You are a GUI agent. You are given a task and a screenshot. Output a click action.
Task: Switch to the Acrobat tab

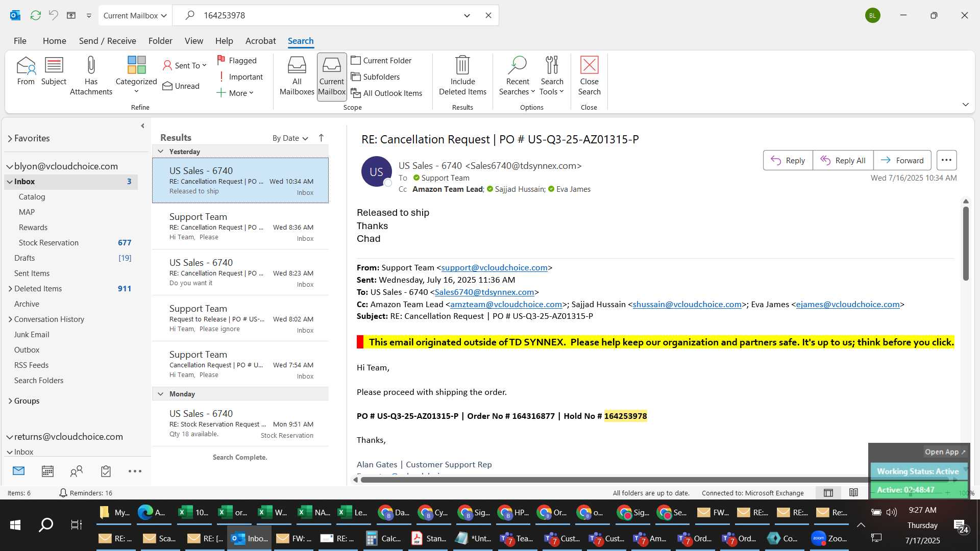[x=260, y=41]
